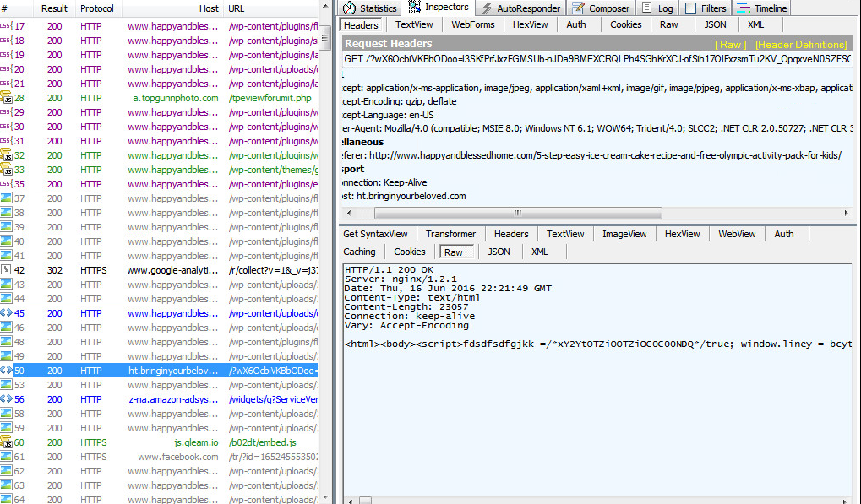
Task: Click the CSS icon of session 17
Action: (5, 26)
